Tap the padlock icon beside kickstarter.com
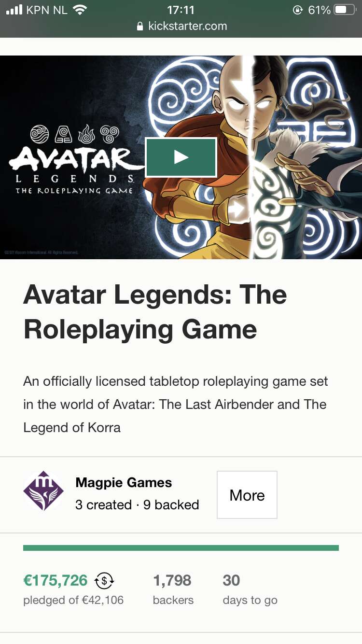Image resolution: width=362 pixels, height=644 pixels. pos(140,26)
